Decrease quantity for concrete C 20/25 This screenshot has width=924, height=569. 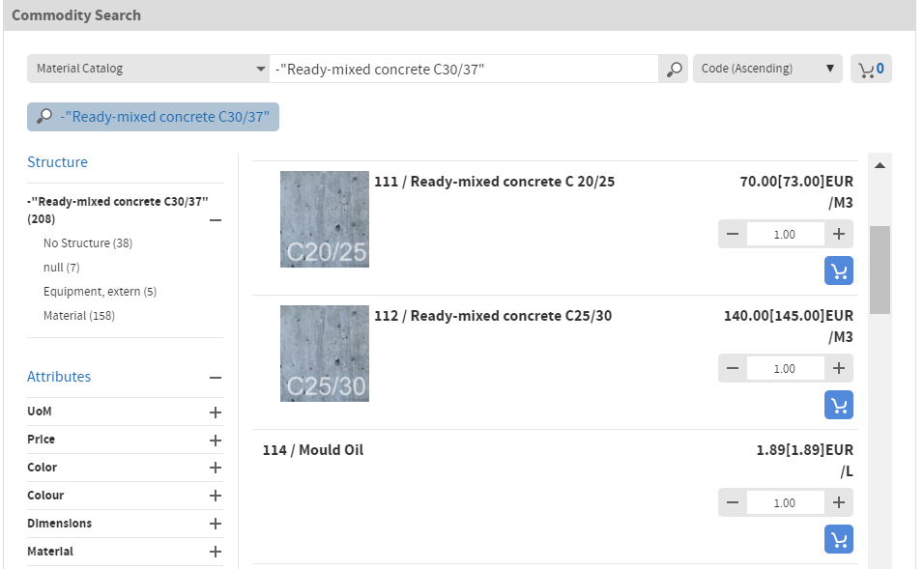tap(733, 235)
